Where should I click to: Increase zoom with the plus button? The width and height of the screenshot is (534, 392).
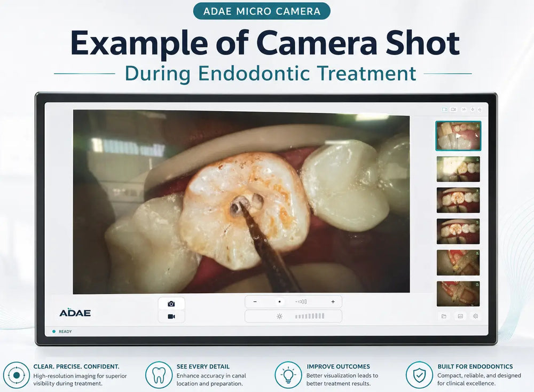pyautogui.click(x=333, y=302)
